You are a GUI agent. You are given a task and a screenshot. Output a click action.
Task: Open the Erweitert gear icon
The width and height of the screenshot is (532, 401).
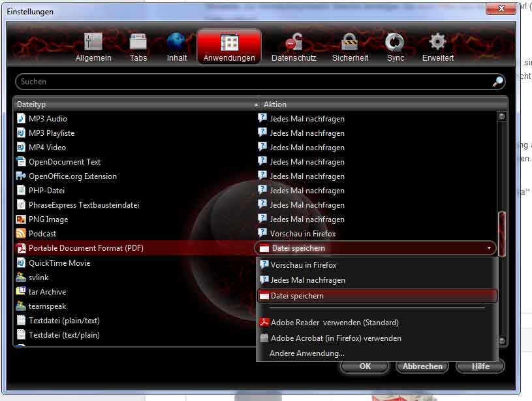(x=437, y=43)
